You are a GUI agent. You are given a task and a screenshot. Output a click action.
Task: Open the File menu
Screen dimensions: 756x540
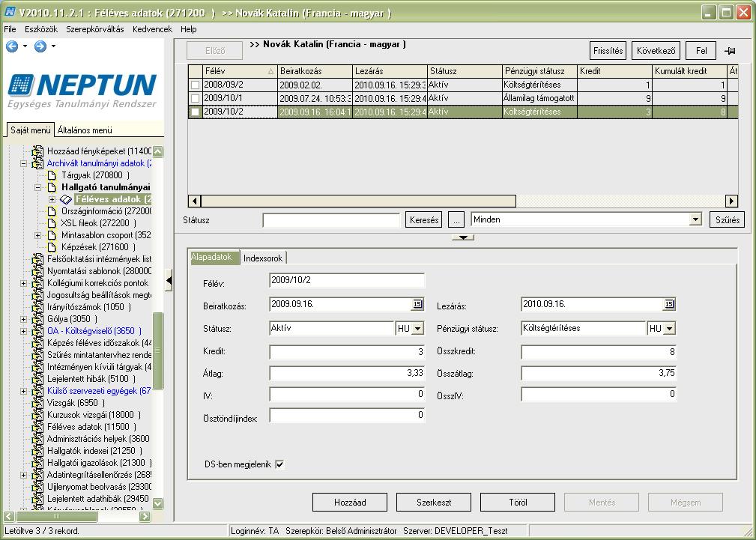10,29
